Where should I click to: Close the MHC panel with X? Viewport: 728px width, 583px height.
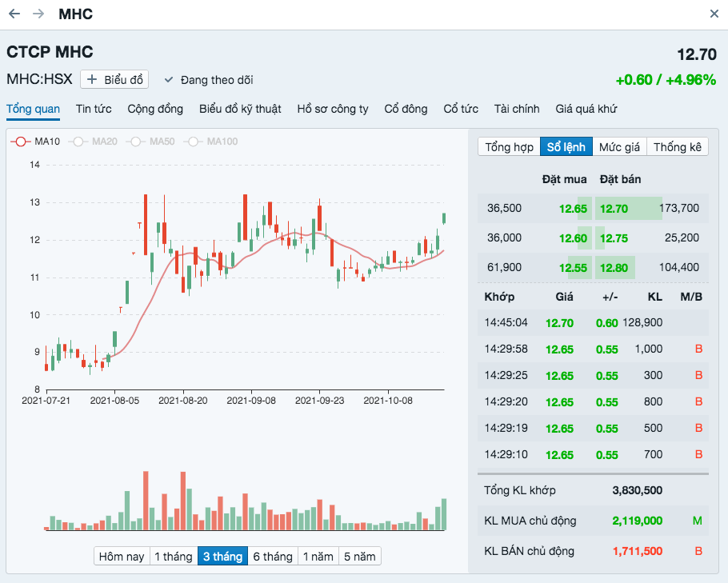coord(714,14)
